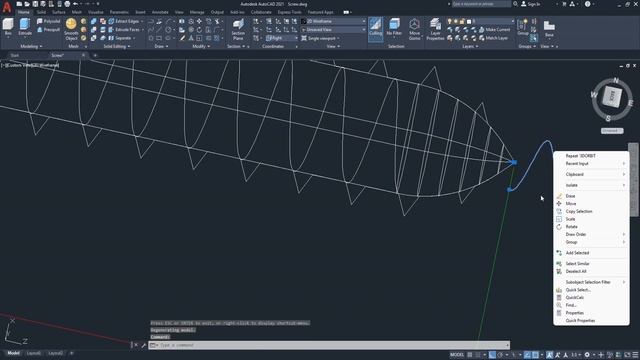This screenshot has width=640, height=360.
Task: Activate the Presspull tool
Action: [x=48, y=30]
